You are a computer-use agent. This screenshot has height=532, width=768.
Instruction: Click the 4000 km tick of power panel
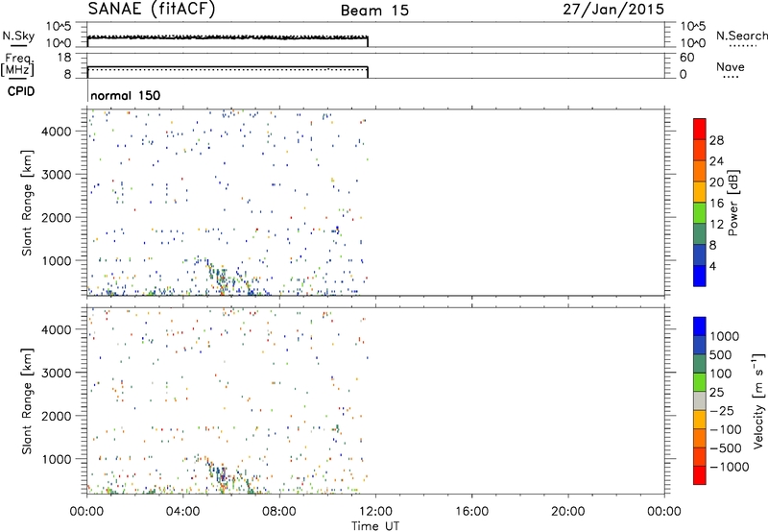pos(57,132)
